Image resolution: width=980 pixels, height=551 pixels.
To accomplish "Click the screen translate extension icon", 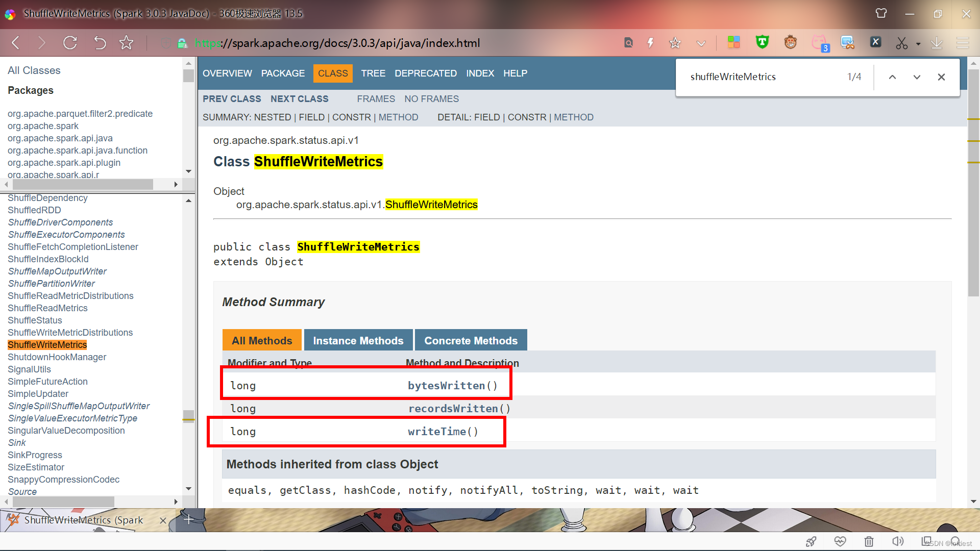I will point(847,43).
